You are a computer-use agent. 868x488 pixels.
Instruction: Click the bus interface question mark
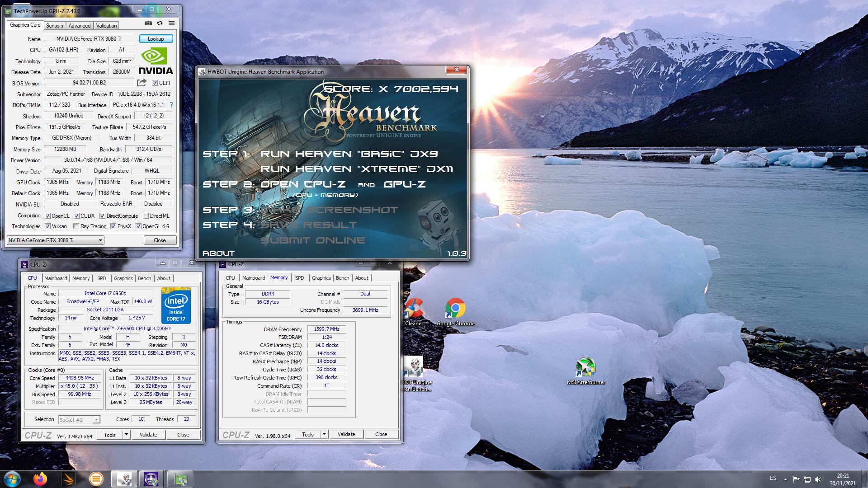(x=171, y=105)
